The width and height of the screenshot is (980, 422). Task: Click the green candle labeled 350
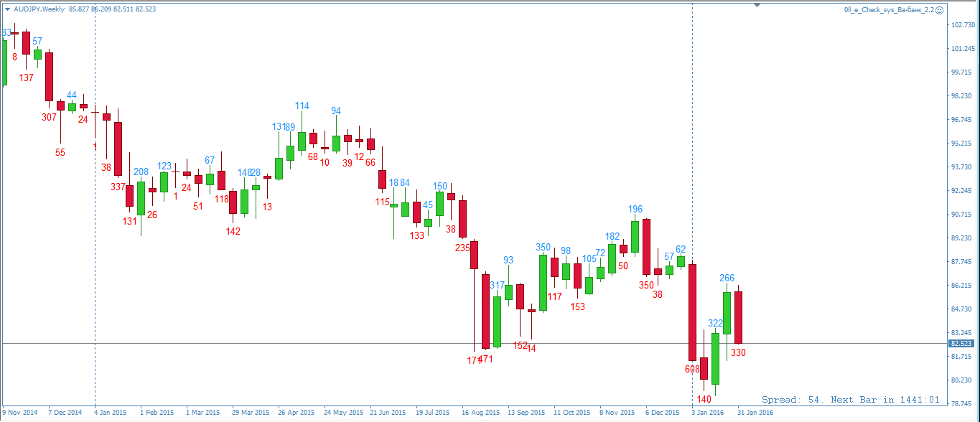pyautogui.click(x=543, y=283)
